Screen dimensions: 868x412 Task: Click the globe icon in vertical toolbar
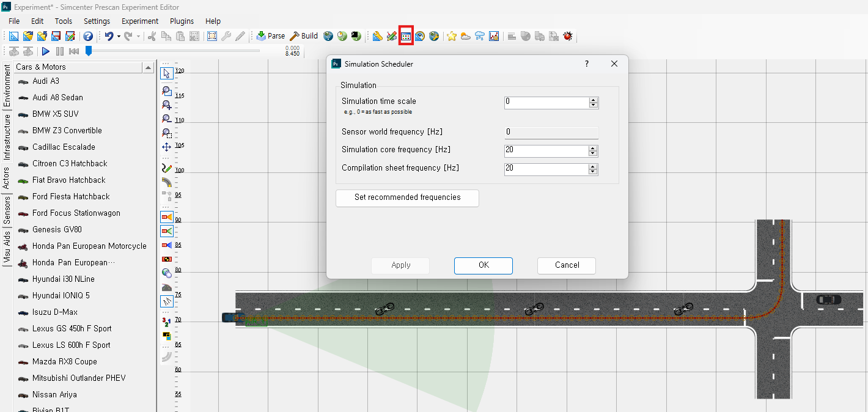[166, 273]
